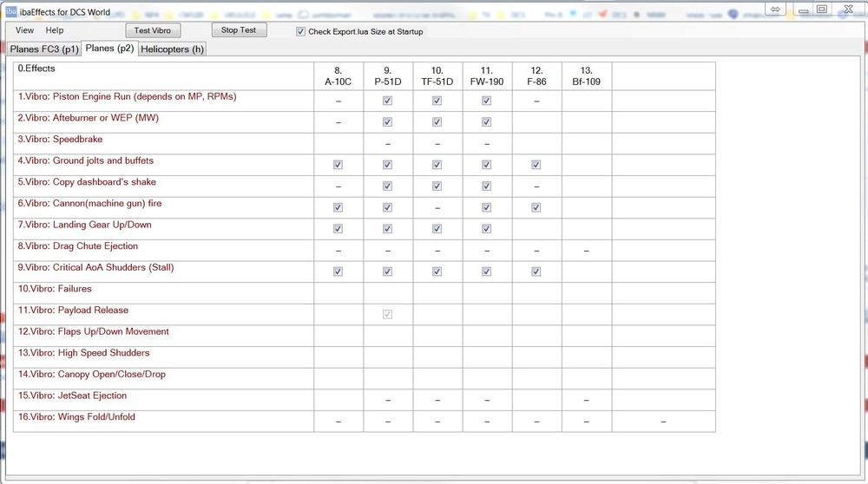Click the 11. FW-190 column header
Image resolution: width=868 pixels, height=484 pixels.
tap(487, 76)
